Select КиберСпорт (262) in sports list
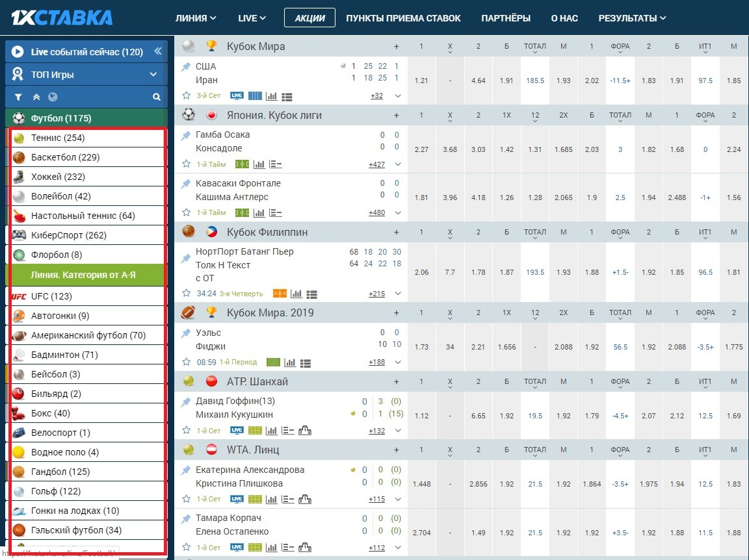749x560 pixels. tap(87, 235)
